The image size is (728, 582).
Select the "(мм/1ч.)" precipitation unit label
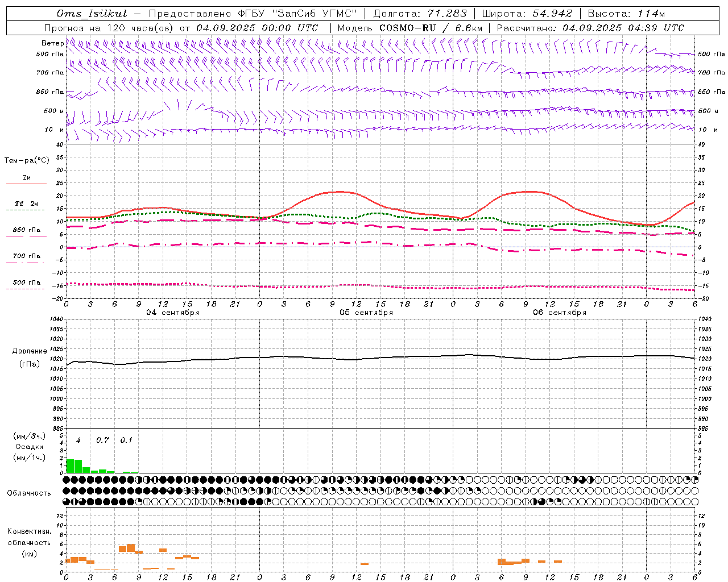[30, 458]
